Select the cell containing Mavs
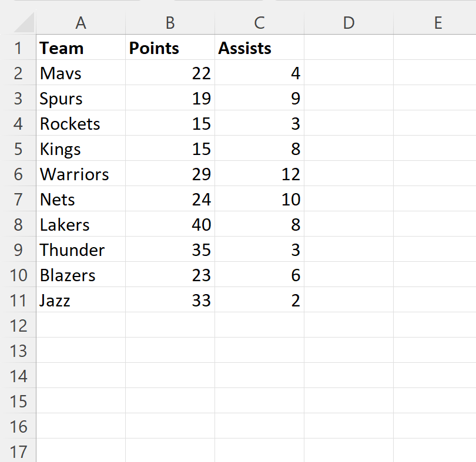 tap(81, 73)
